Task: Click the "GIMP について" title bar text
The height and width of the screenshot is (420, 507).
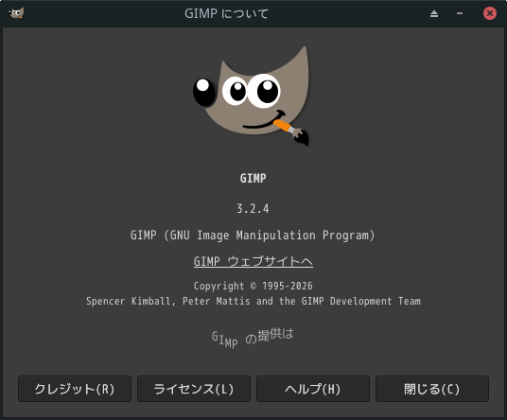Action: click(x=226, y=13)
